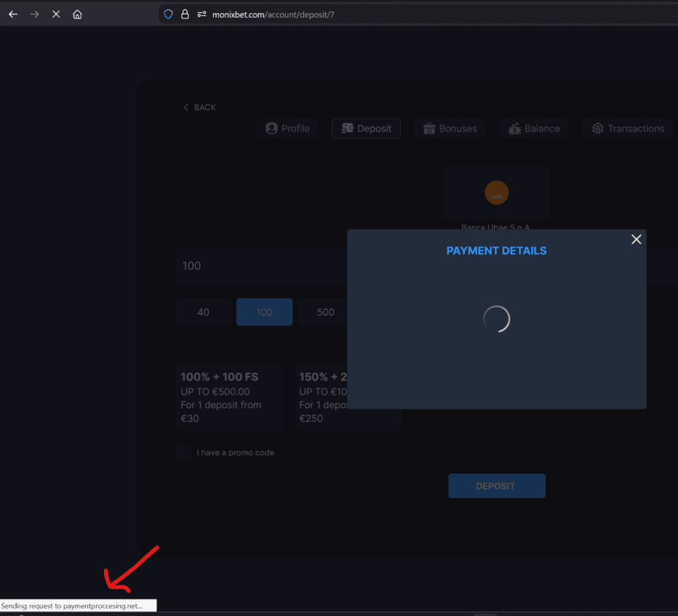Open the Balance tab
The image size is (678, 616).
click(534, 128)
